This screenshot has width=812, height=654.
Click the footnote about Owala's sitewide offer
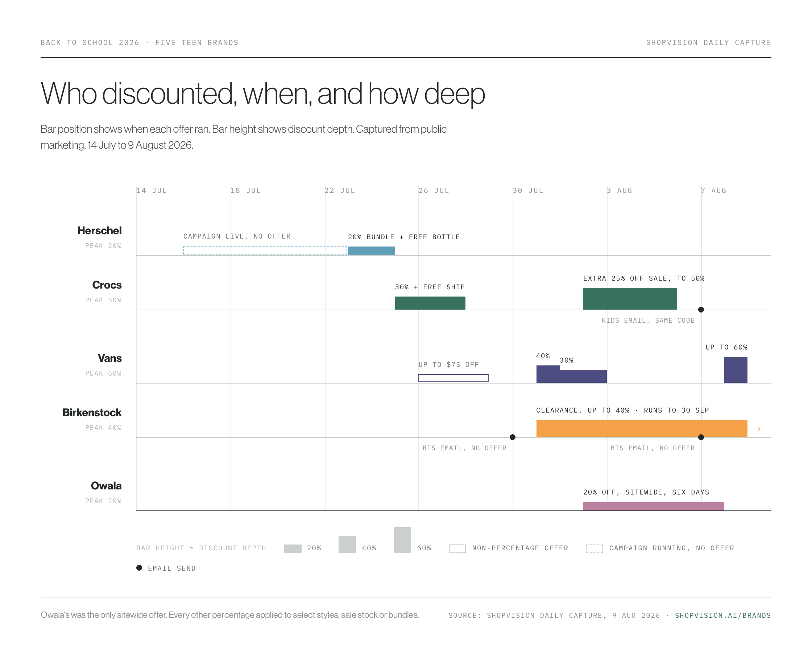pos(230,615)
